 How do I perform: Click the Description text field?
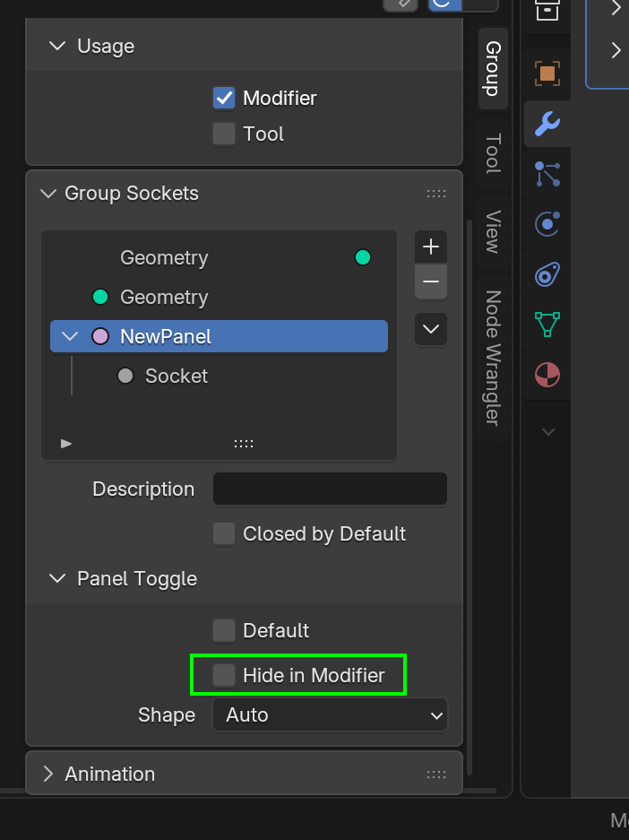(x=330, y=489)
